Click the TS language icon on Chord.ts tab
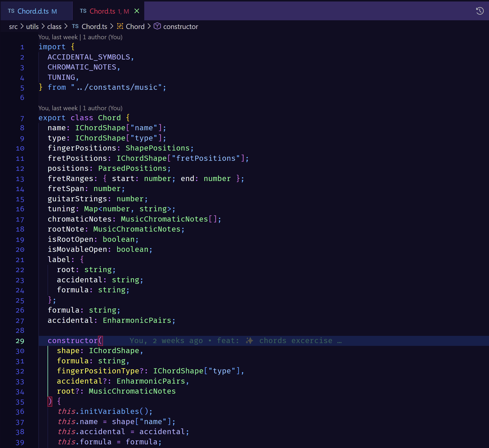The image size is (489, 448). (x=84, y=11)
